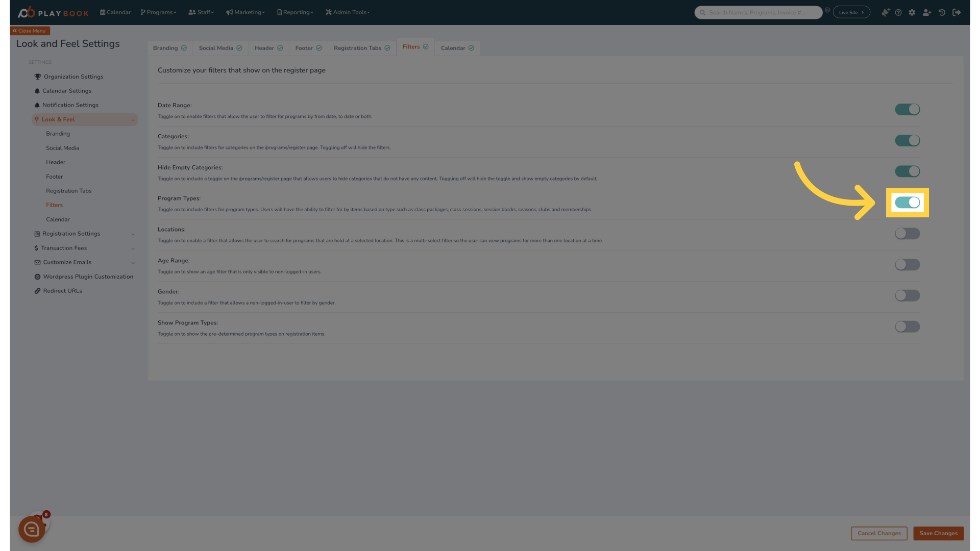
Task: Toggle the Locations filter on
Action: click(908, 234)
